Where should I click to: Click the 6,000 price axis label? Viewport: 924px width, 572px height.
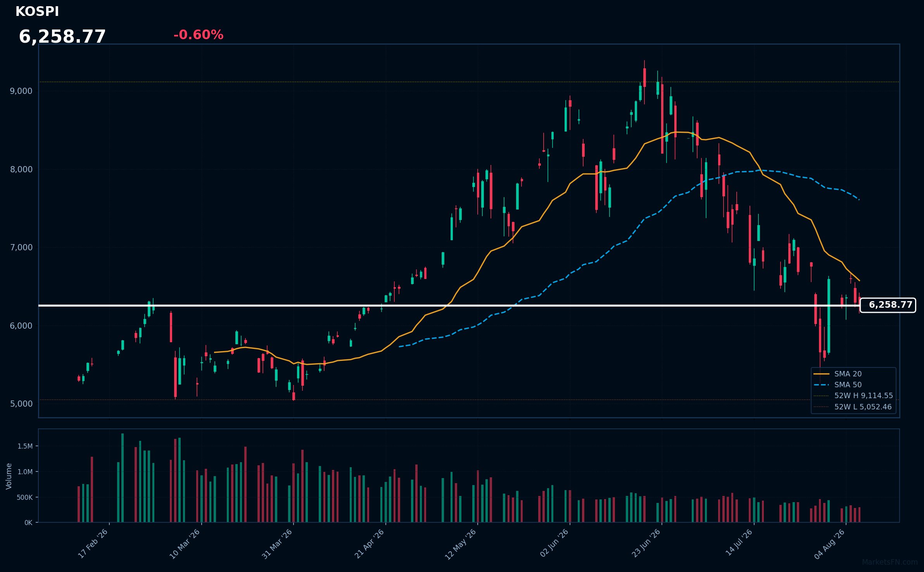coord(21,326)
